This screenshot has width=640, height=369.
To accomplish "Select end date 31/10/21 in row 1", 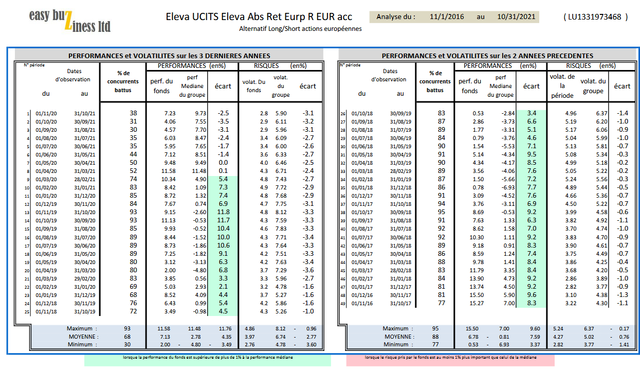I will point(84,114).
